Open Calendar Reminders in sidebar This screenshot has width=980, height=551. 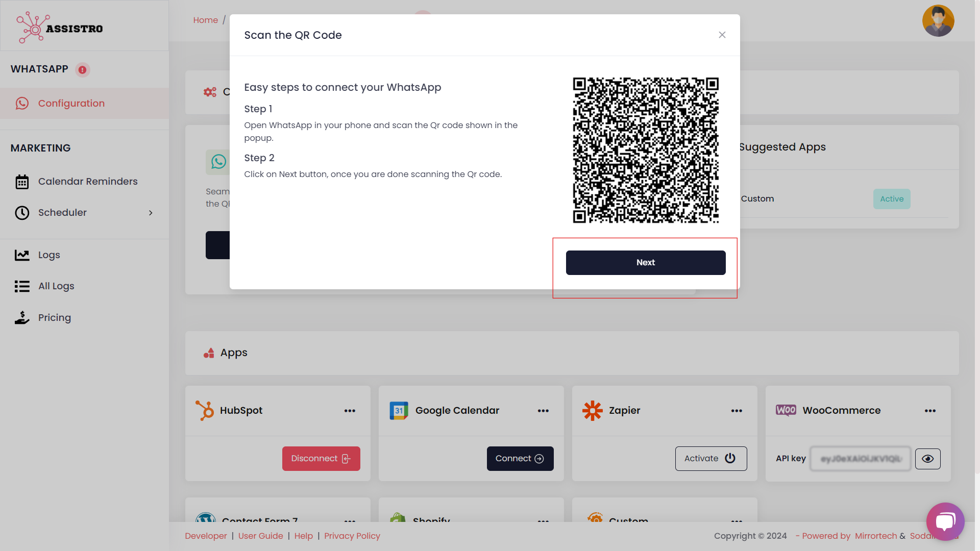(87, 182)
